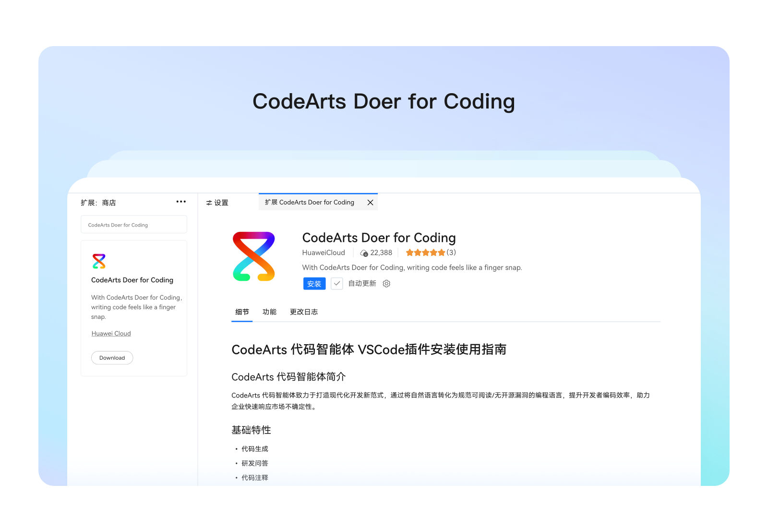Switch to the 功能 features tab
This screenshot has width=768, height=532.
pos(269,312)
